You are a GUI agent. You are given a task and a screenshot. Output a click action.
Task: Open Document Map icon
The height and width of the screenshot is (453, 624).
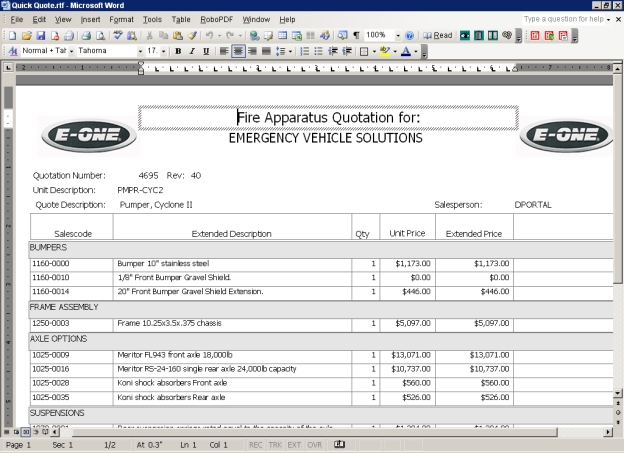click(342, 36)
